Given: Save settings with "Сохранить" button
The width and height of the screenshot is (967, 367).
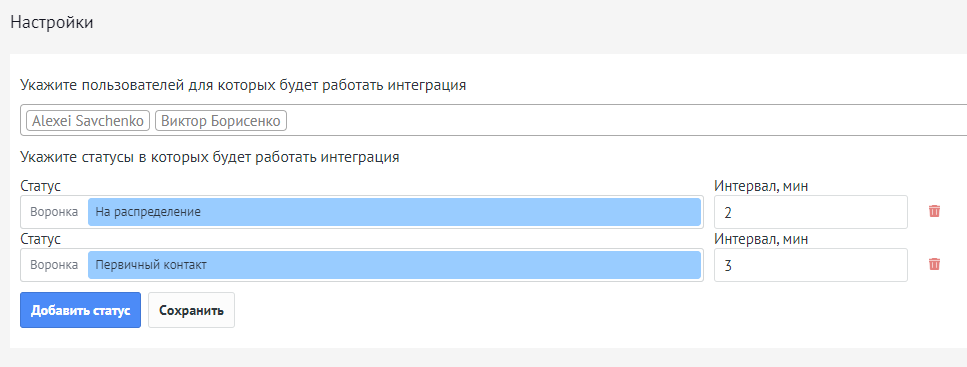Looking at the screenshot, I should (x=191, y=310).
